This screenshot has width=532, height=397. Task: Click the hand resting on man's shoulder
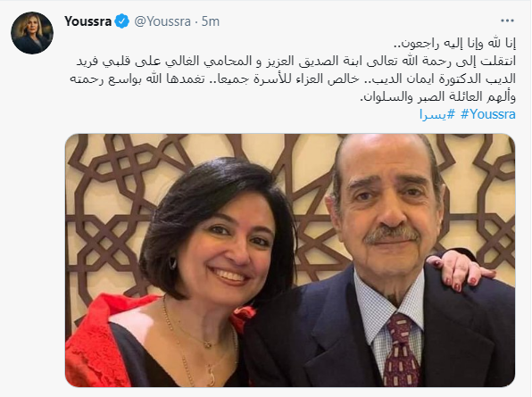[458, 269]
